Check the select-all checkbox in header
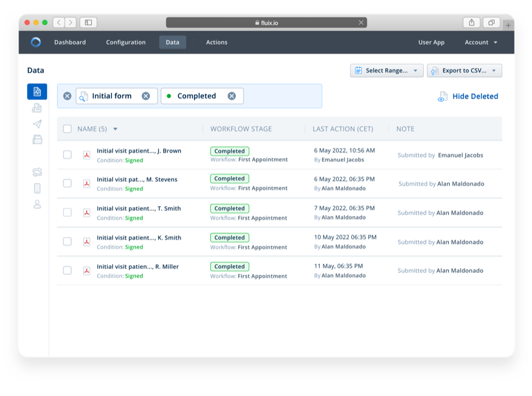The width and height of the screenshot is (532, 396). (67, 129)
